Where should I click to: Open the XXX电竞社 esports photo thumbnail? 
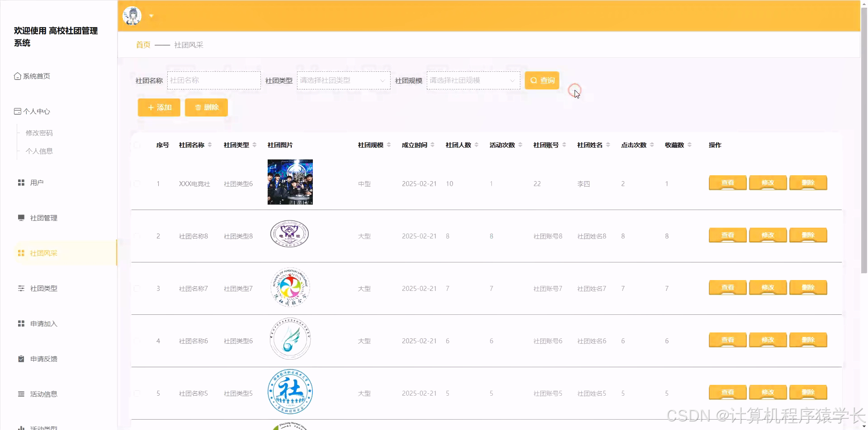coord(290,182)
